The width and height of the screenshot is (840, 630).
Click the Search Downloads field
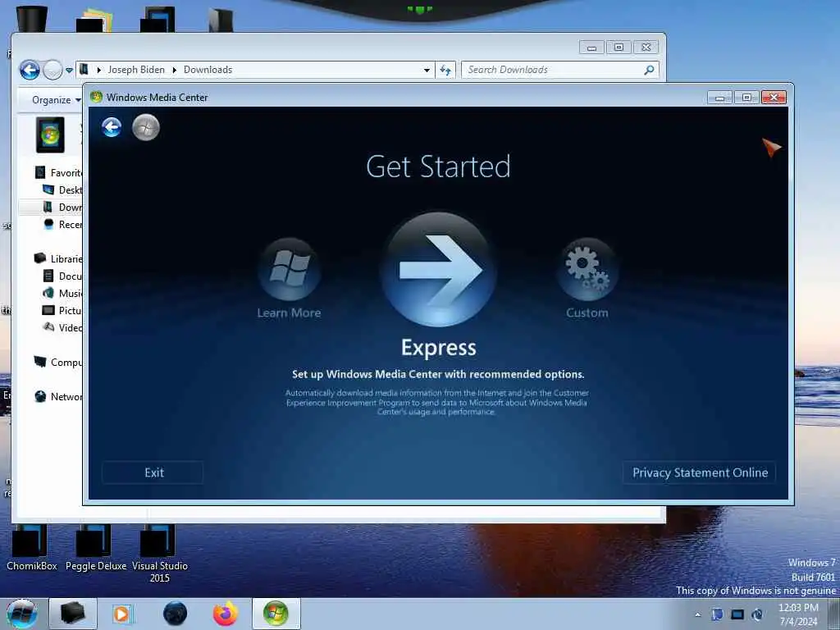coord(560,70)
